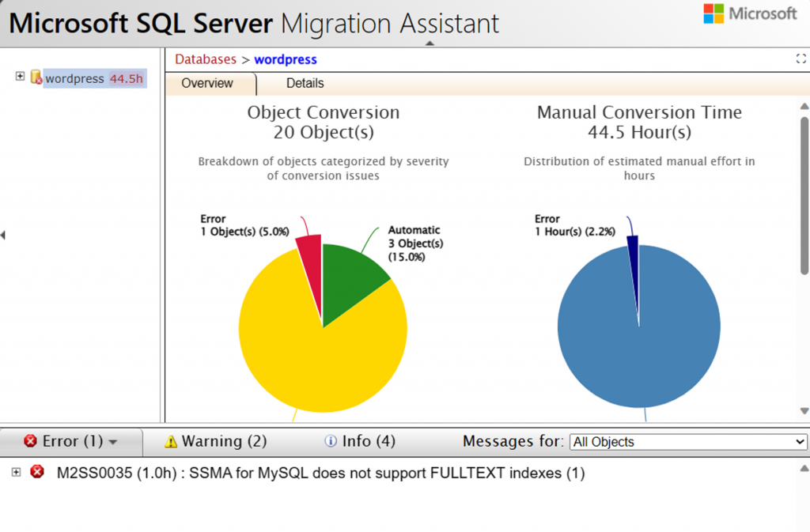Toggle fullscreen view icon

pyautogui.click(x=801, y=58)
